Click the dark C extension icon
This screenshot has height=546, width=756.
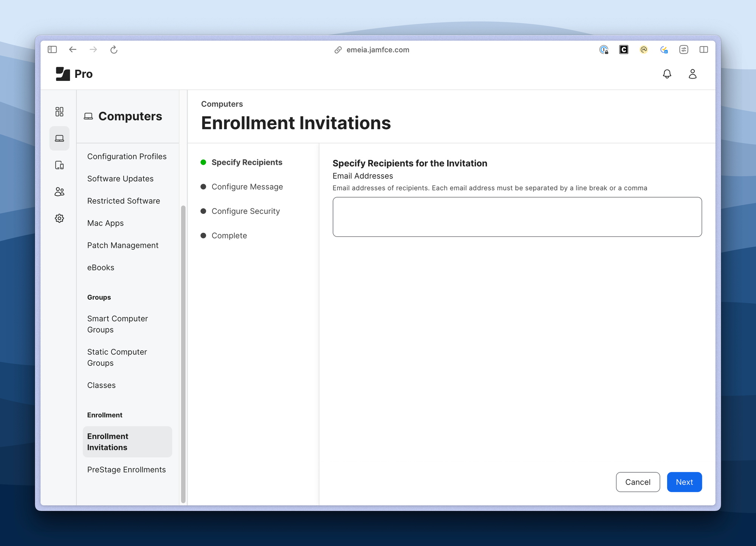tap(624, 49)
